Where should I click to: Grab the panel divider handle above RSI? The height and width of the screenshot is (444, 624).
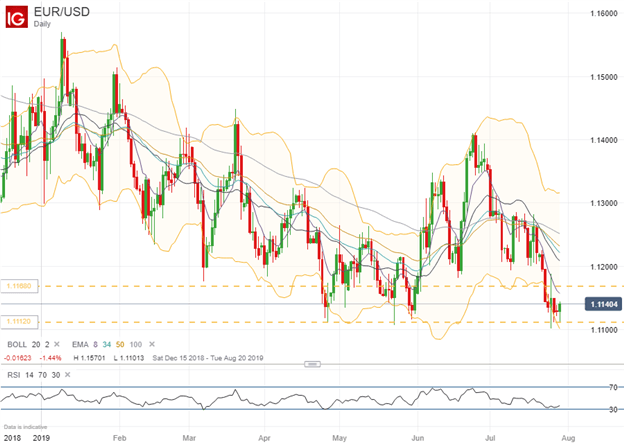312,364
